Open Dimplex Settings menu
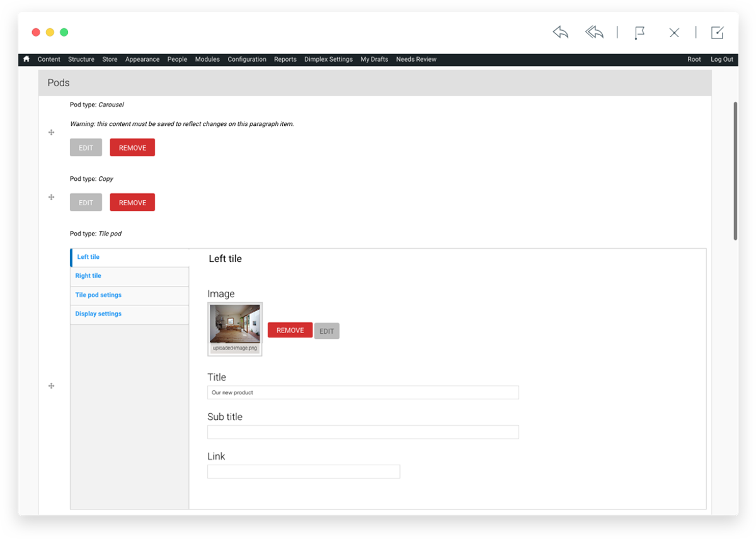This screenshot has width=756, height=539. (x=328, y=59)
